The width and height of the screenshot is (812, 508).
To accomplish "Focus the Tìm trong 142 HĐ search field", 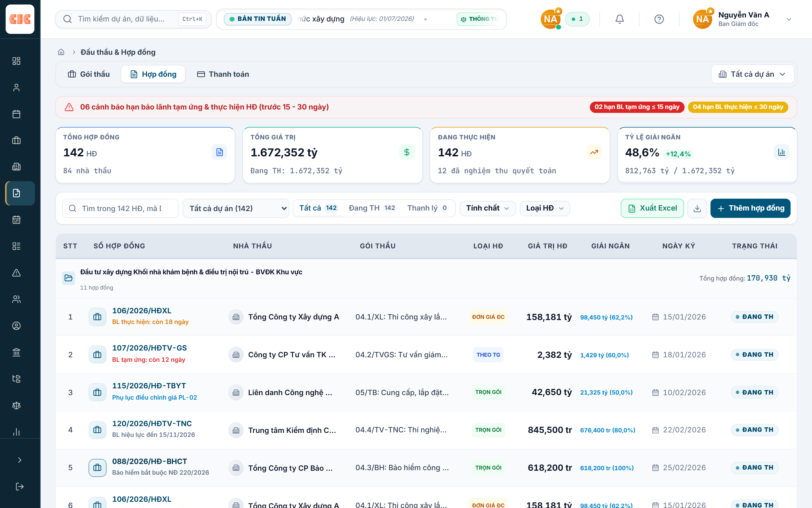I will 120,208.
